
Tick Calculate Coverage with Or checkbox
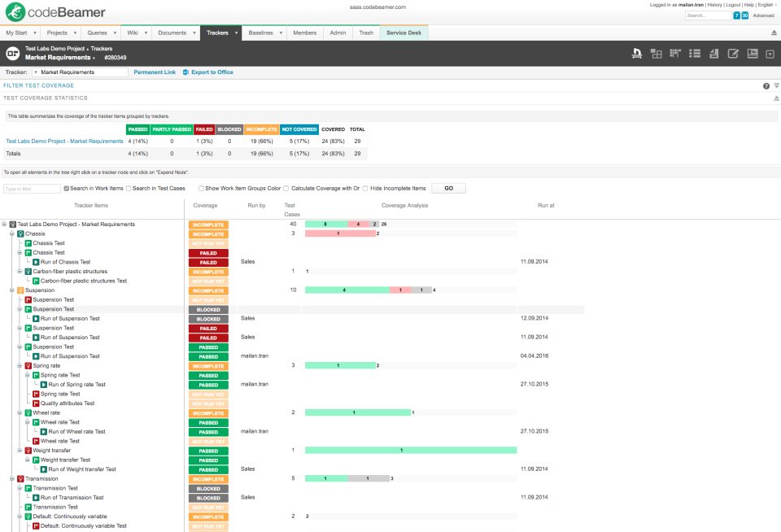click(x=286, y=189)
